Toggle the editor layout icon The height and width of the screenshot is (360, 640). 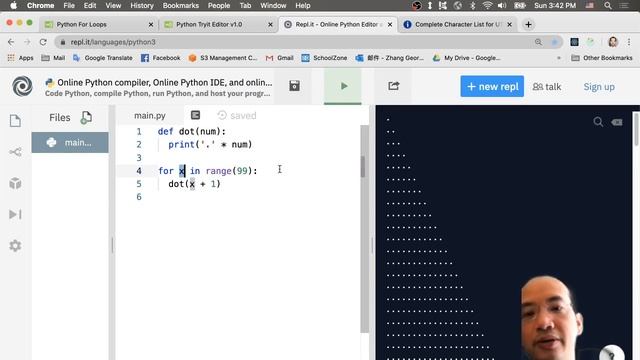point(196,115)
